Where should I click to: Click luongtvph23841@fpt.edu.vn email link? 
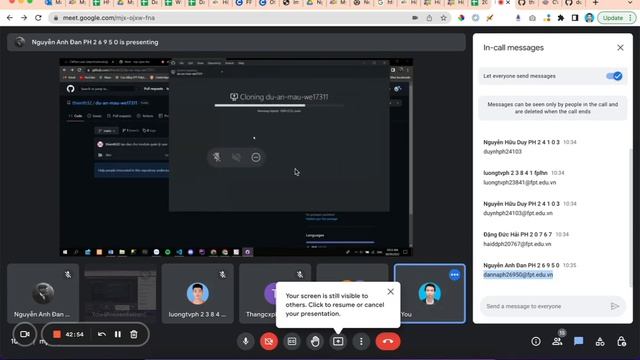(x=520, y=182)
